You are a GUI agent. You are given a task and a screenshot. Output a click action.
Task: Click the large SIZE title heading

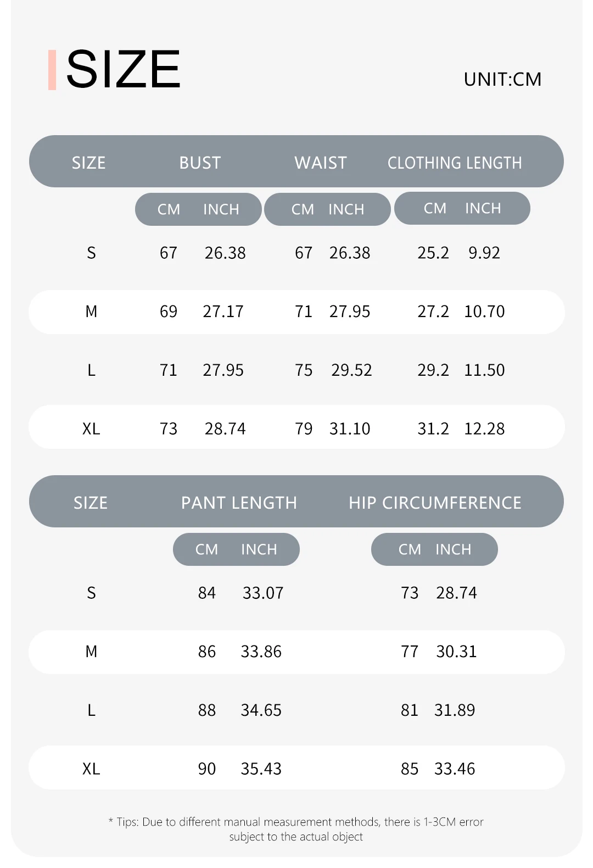pos(124,69)
